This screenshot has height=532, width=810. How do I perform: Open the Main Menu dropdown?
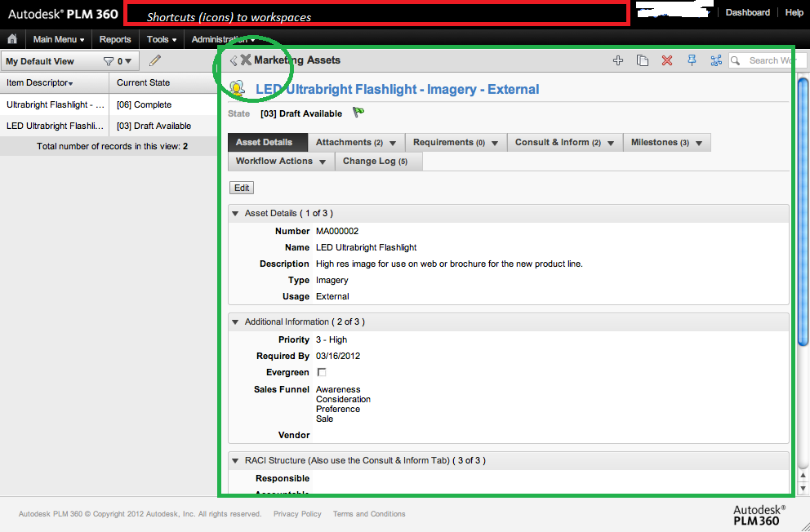click(58, 39)
